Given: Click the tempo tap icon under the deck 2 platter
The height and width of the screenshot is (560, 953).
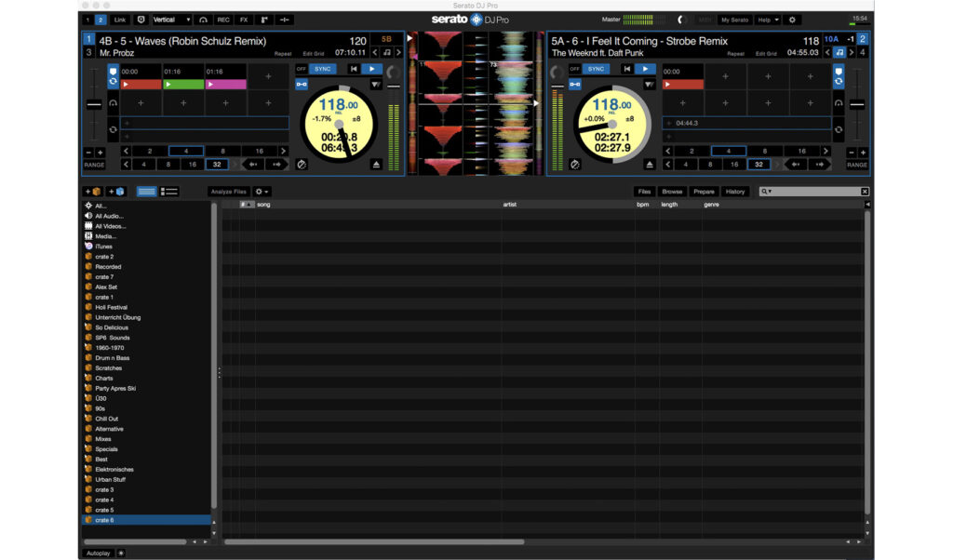Looking at the screenshot, I should tap(575, 165).
